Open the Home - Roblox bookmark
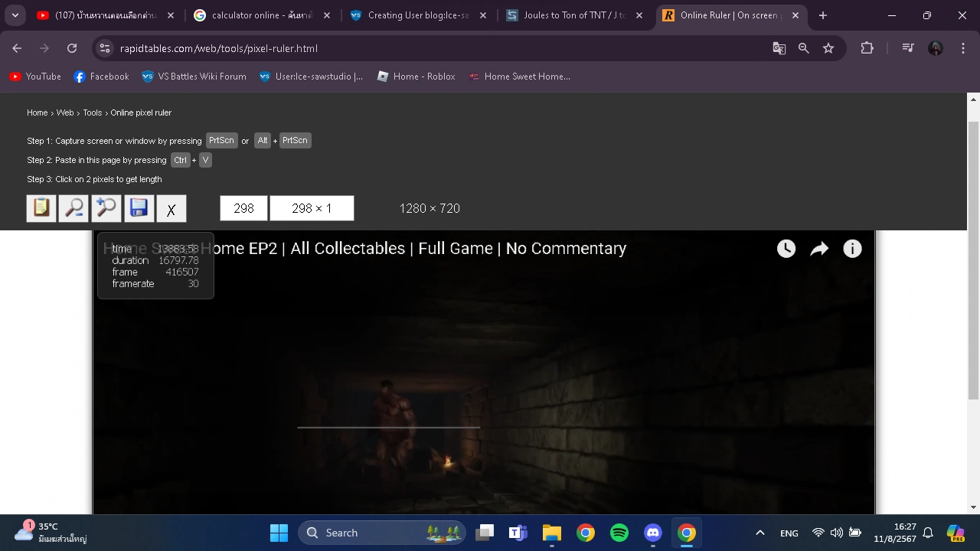Screen dimensions: 980x551 click(x=416, y=77)
